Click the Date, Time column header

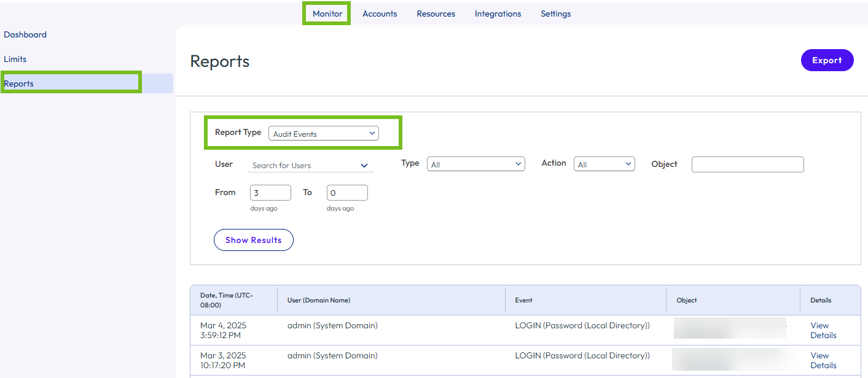(x=233, y=300)
